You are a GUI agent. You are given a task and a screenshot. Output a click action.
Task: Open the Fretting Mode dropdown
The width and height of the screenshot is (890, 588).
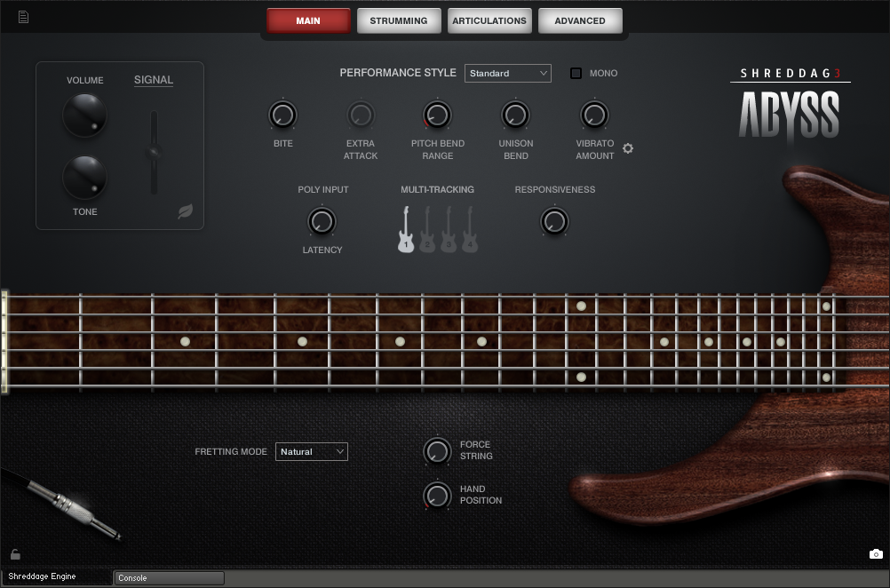point(312,451)
